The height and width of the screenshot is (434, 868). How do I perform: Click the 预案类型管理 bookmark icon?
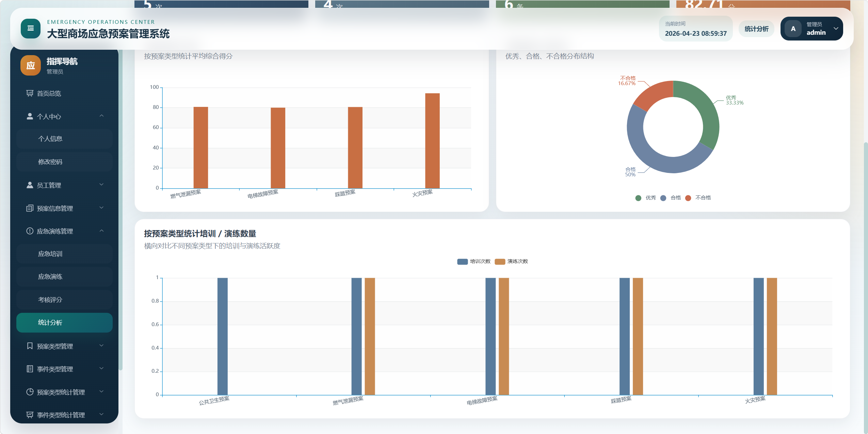[30, 346]
